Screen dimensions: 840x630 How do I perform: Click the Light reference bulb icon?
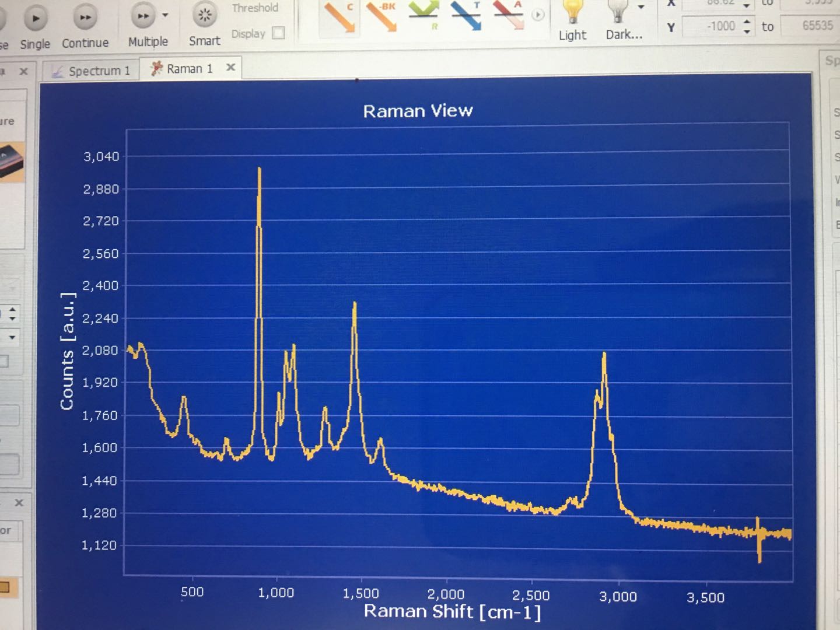tap(572, 13)
